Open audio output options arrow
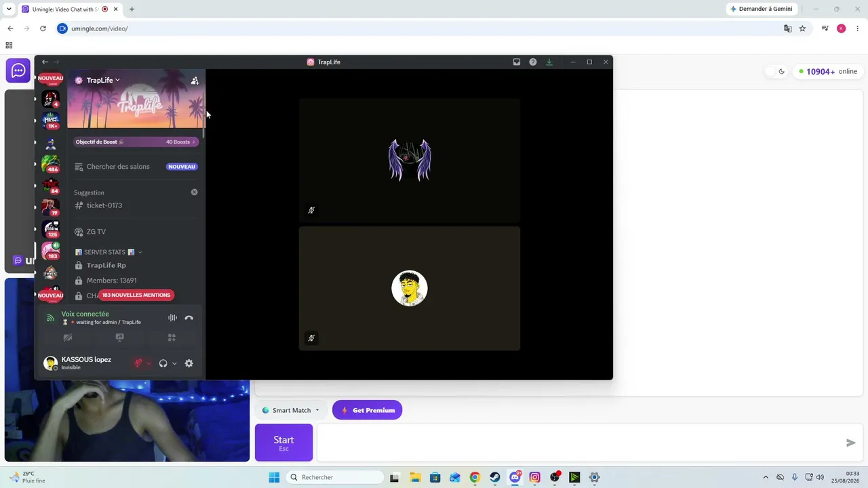 (x=174, y=363)
